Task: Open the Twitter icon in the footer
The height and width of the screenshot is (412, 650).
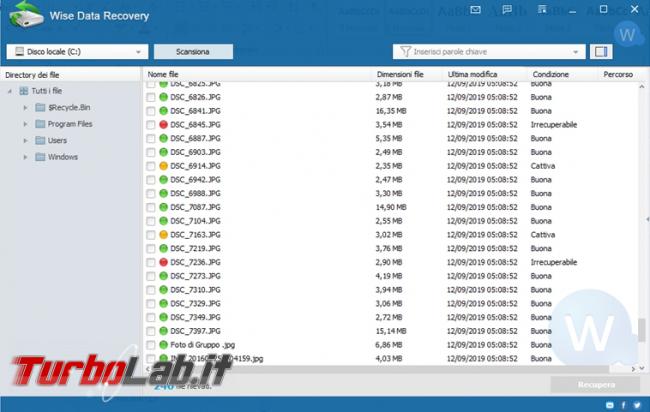Action: 637,405
